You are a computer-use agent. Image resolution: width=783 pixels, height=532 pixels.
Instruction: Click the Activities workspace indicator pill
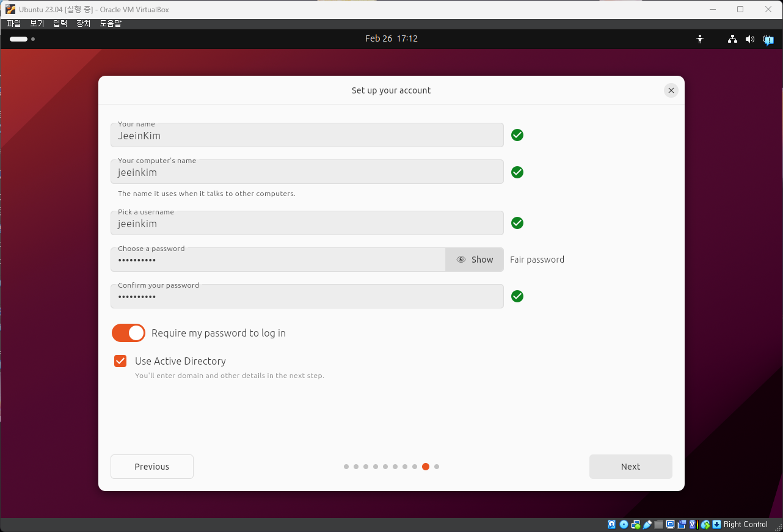[x=19, y=39]
